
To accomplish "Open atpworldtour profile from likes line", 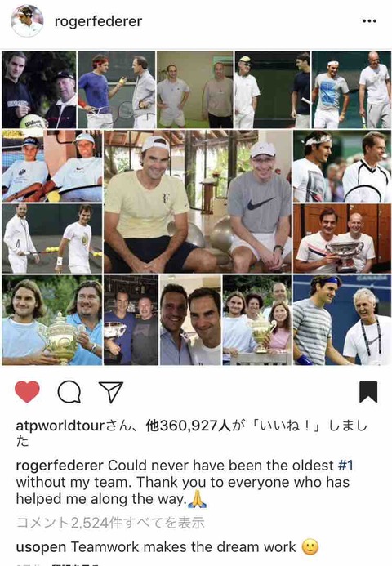I will click(x=60, y=426).
